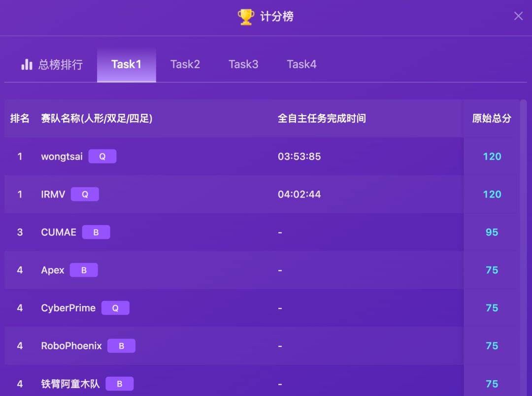Select the Task1 tab
The width and height of the screenshot is (532, 396).
tap(127, 65)
